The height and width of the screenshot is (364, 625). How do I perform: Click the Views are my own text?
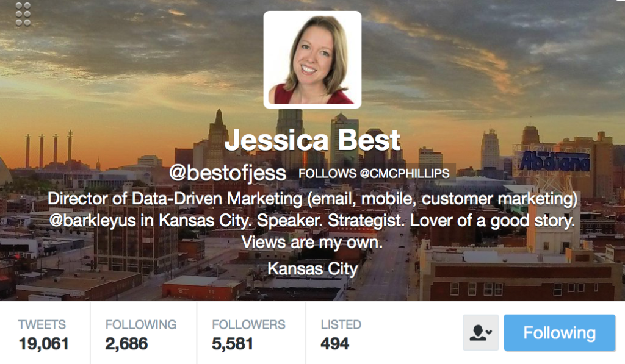pyautogui.click(x=312, y=242)
